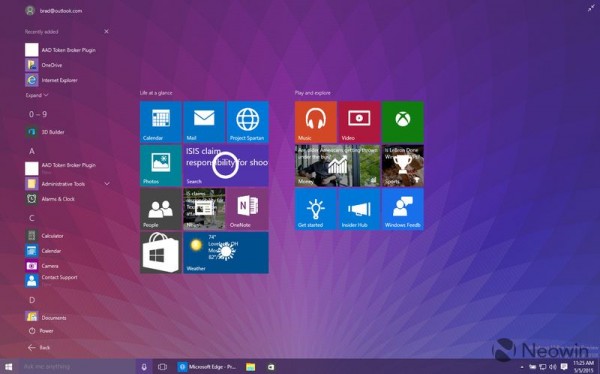Launch Internet Explorer from the app list
600x374 pixels.
51,80
